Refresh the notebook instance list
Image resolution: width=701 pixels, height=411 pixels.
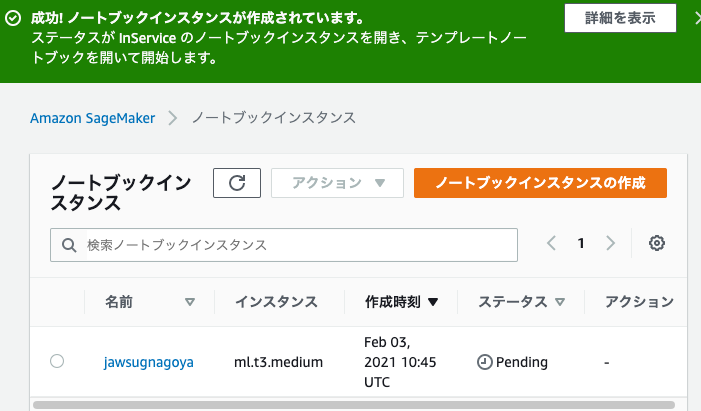(x=237, y=183)
